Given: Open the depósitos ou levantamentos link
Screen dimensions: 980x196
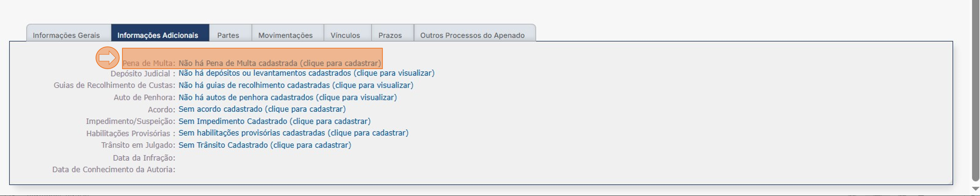Looking at the screenshot, I should (306, 73).
